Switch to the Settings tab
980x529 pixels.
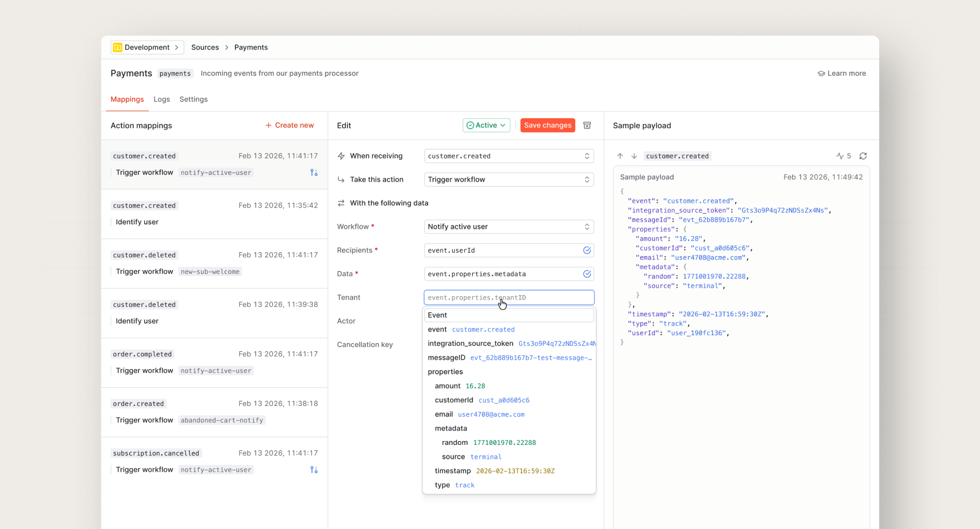click(193, 99)
